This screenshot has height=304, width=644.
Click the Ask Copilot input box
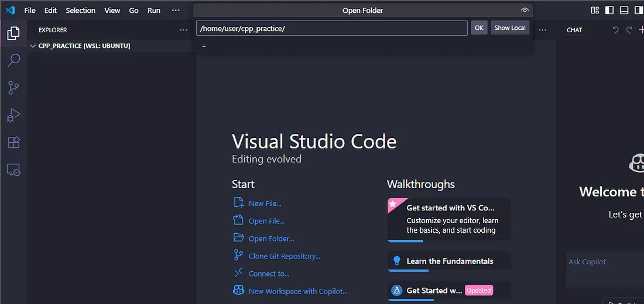605,270
